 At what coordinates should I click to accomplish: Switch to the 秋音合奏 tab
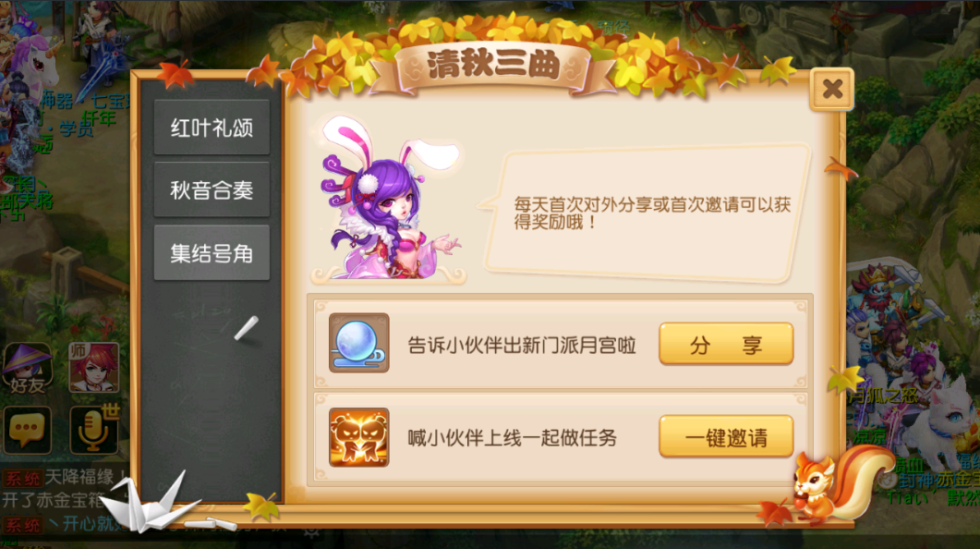[212, 189]
